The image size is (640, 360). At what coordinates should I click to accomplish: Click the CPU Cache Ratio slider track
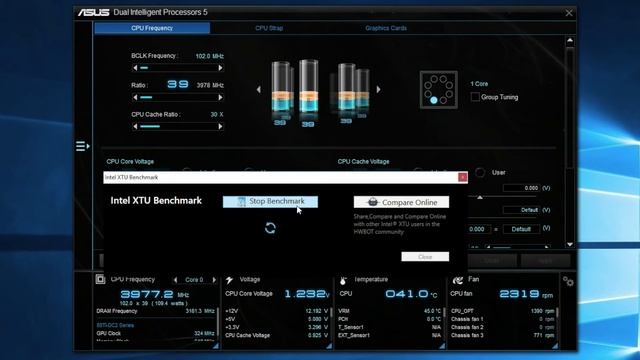(x=178, y=127)
